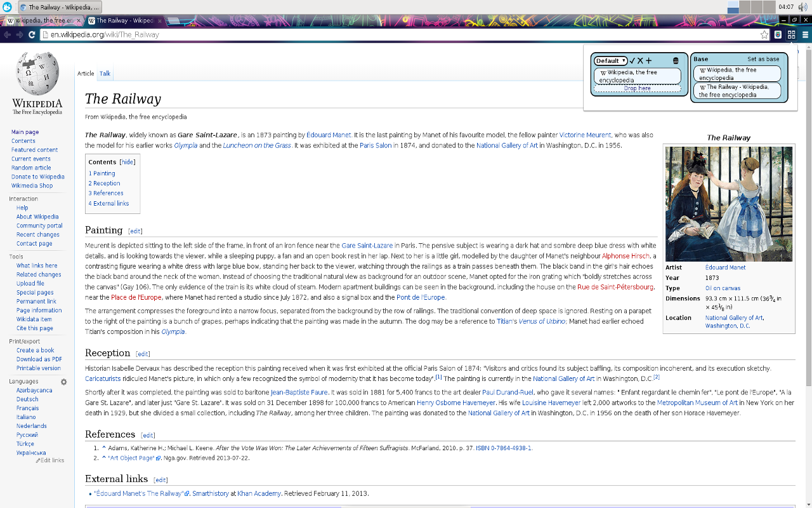The height and width of the screenshot is (508, 812).
Task: Click Download as PDF
Action: tap(39, 359)
